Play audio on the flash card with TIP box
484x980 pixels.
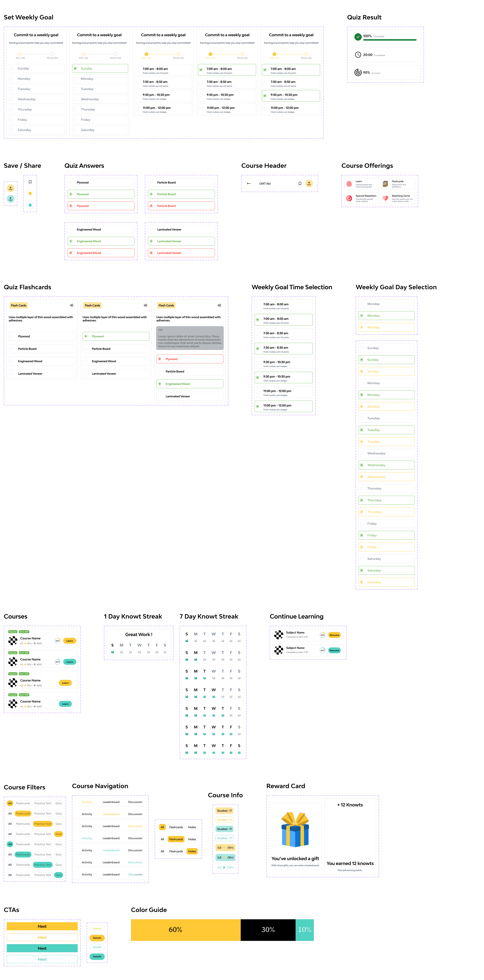click(219, 306)
